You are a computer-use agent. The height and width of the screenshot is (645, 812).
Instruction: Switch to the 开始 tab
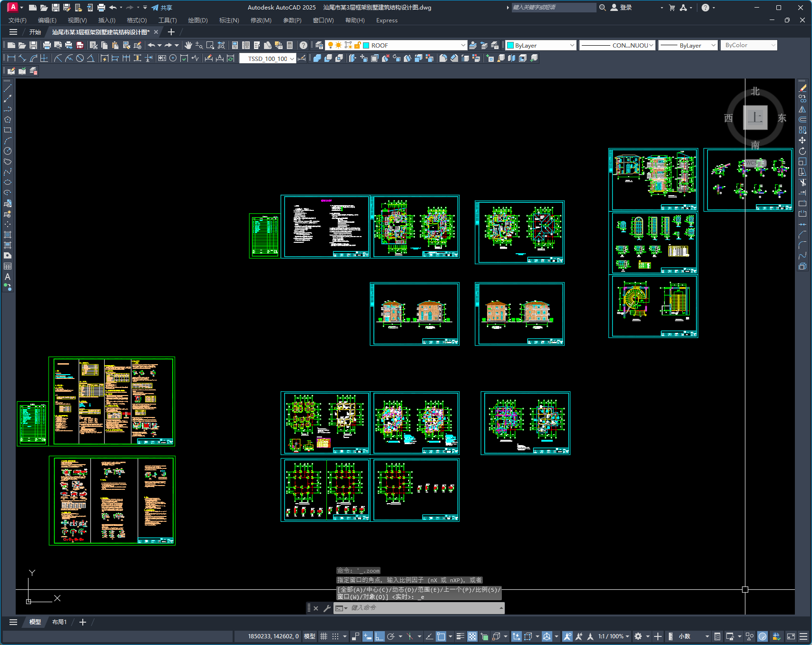tap(35, 32)
